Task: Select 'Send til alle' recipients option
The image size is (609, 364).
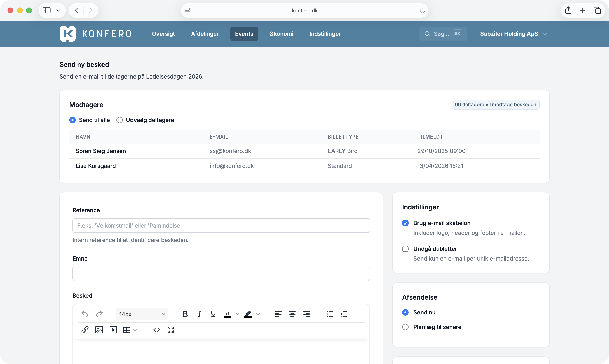Action: 72,120
